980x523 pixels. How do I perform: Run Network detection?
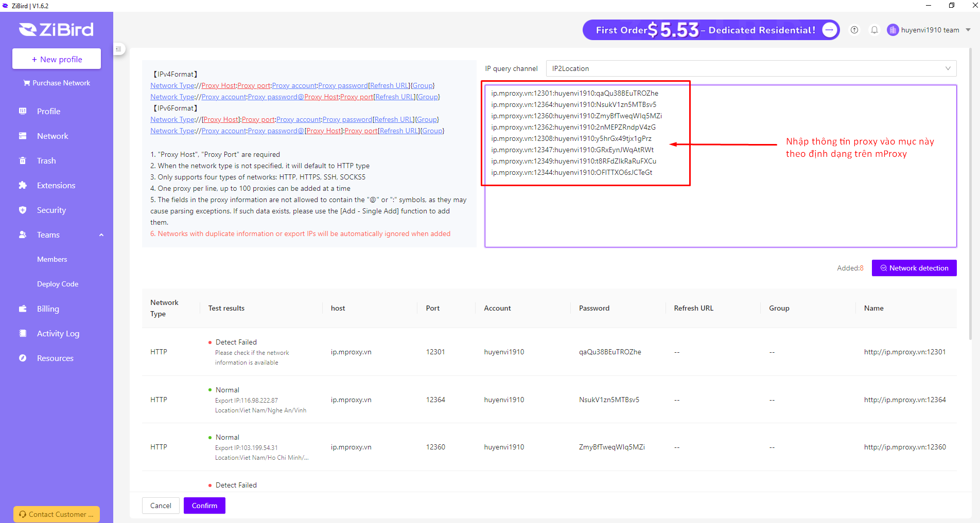(x=914, y=268)
